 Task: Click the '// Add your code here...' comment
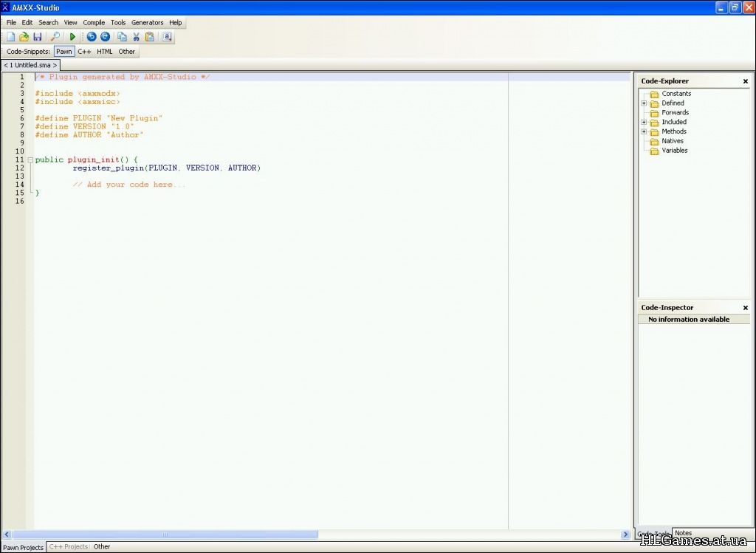tap(128, 184)
